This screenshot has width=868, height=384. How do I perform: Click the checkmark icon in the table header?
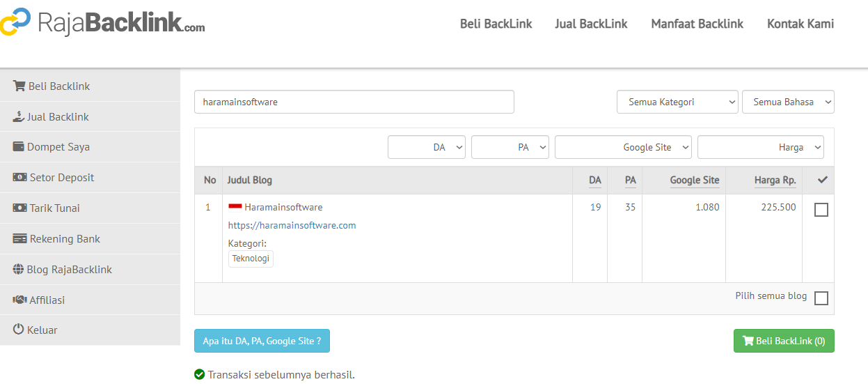click(x=823, y=180)
